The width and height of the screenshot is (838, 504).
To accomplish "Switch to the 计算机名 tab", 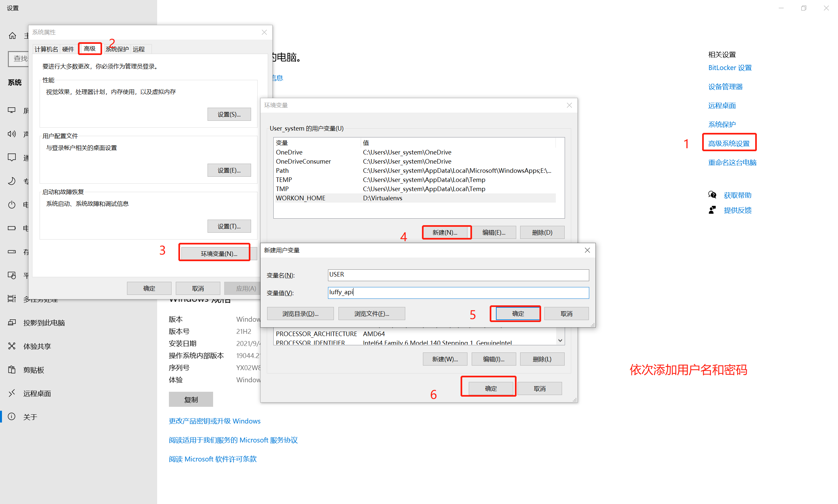I will [x=46, y=49].
